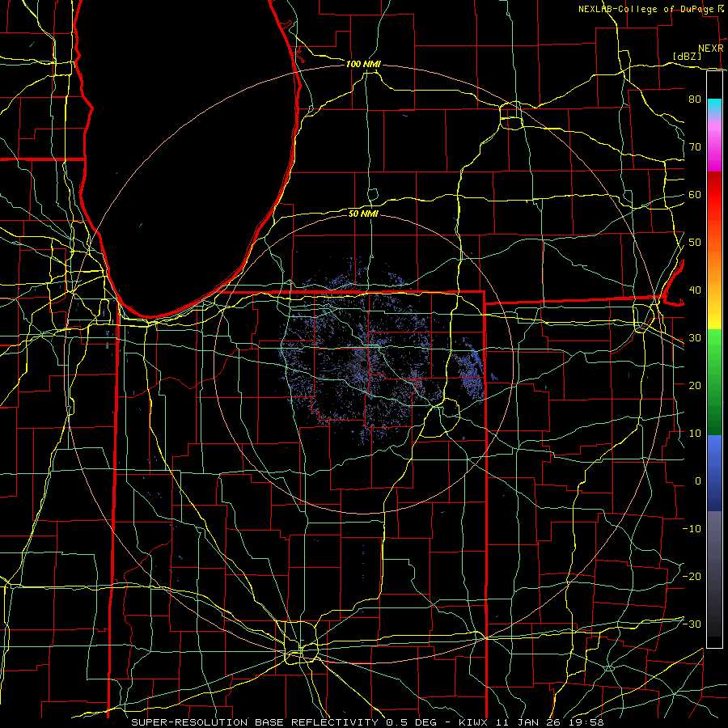Click the 20 value on the dBZ scale
Viewport: 728px width, 728px height.
pyautogui.click(x=695, y=385)
